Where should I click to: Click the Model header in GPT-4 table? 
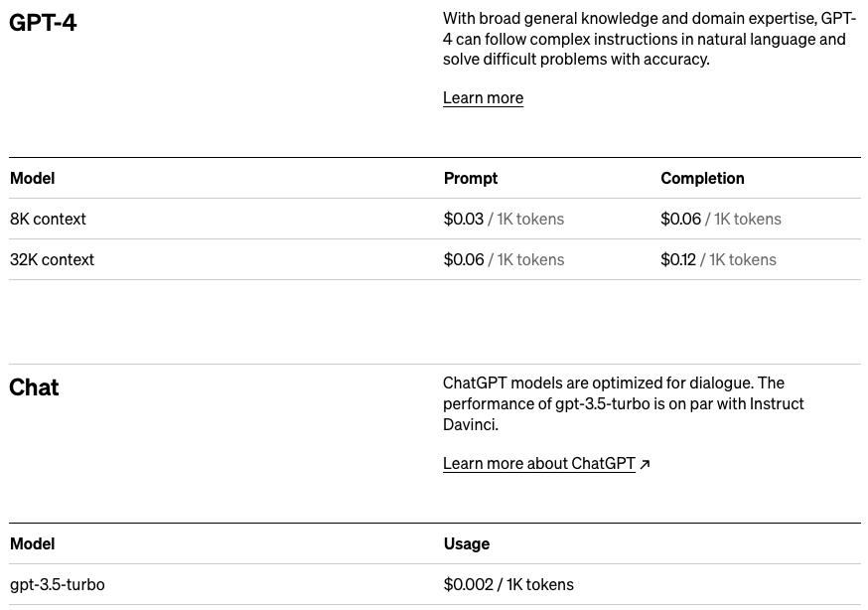tap(32, 178)
